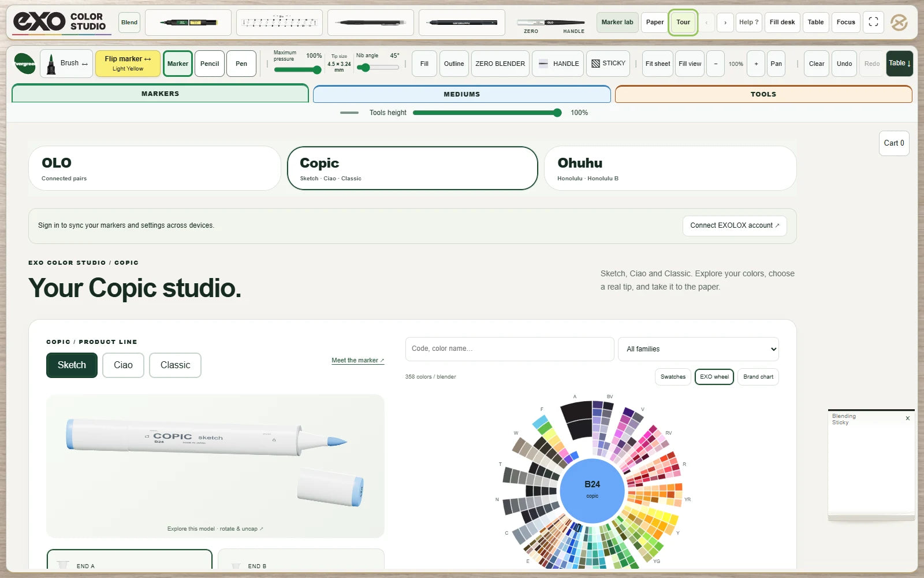Adjust the Maximum pressure slider
Viewport: 924px width, 578px height.
pos(297,70)
